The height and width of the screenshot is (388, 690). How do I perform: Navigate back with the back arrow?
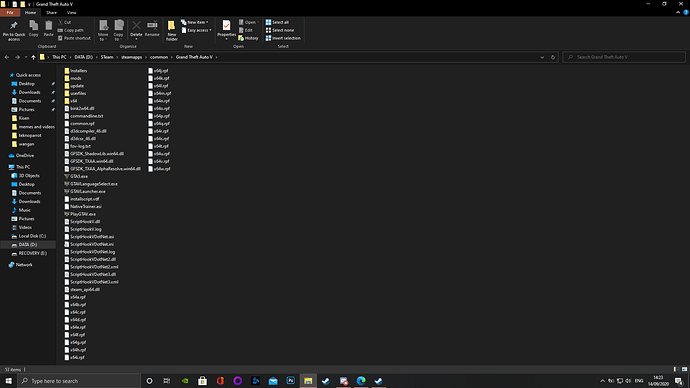click(x=7, y=57)
